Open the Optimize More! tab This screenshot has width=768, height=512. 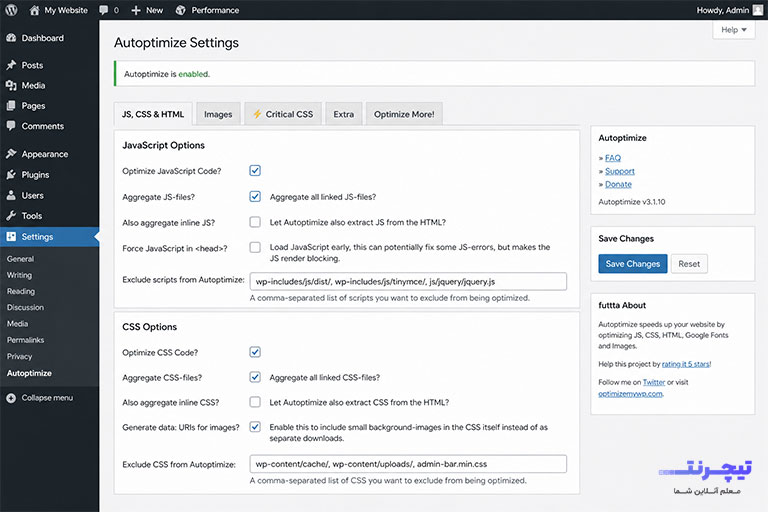[x=404, y=114]
